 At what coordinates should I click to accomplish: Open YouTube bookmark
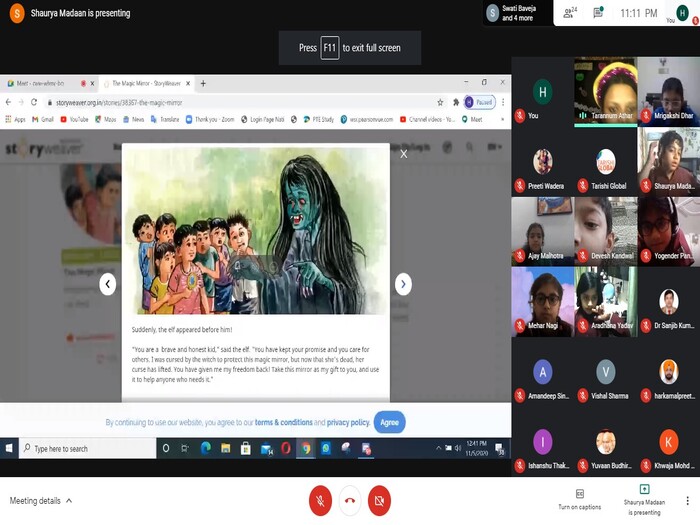coord(74,119)
